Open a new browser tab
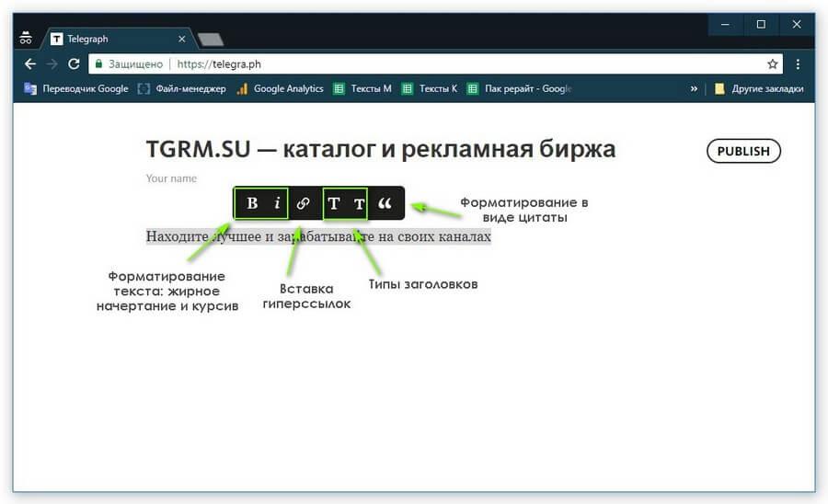This screenshot has height=504, width=828. coord(210,40)
